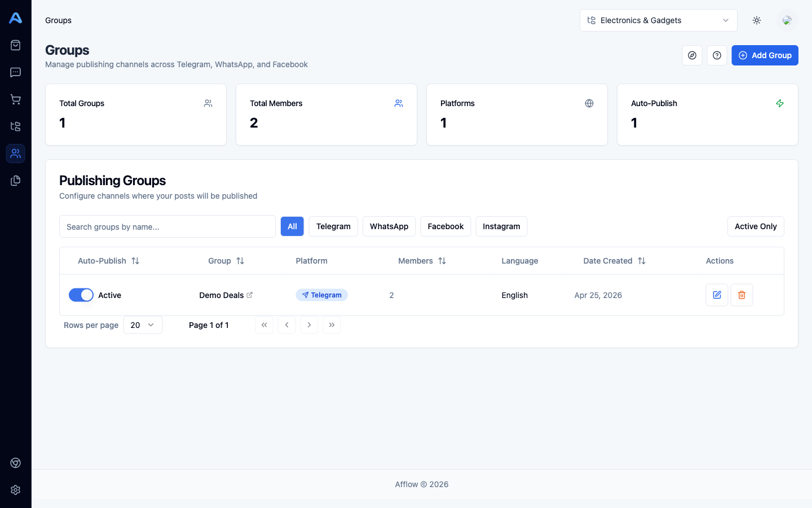This screenshot has height=508, width=812.
Task: Open the Electronics & Gadgets shop selector
Action: 658,20
